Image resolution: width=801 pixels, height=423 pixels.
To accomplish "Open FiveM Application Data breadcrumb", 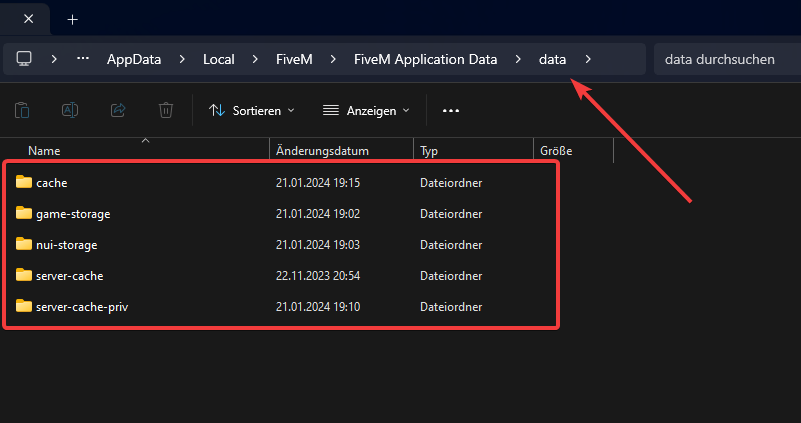I will tap(426, 59).
